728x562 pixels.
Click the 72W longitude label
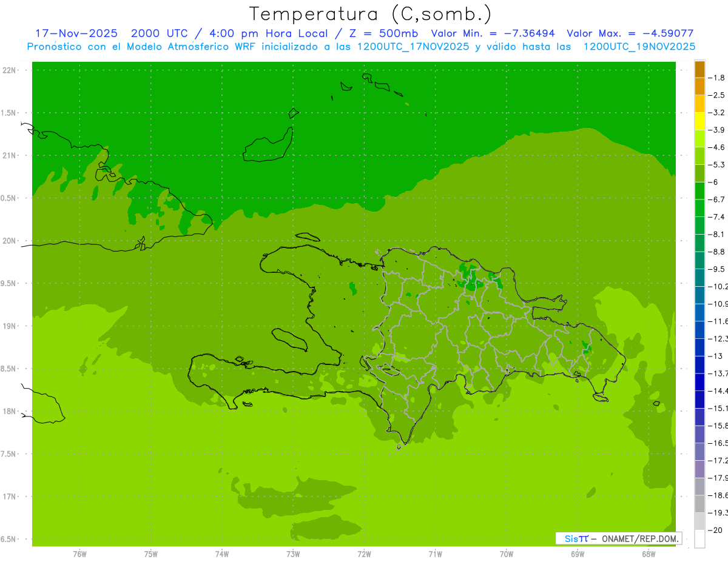coord(364,554)
